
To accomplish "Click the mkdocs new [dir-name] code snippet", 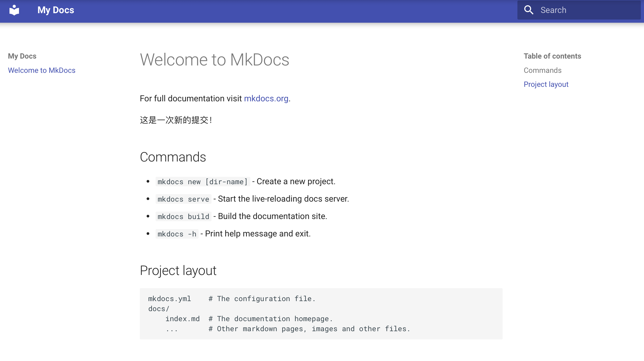I will 202,182.
